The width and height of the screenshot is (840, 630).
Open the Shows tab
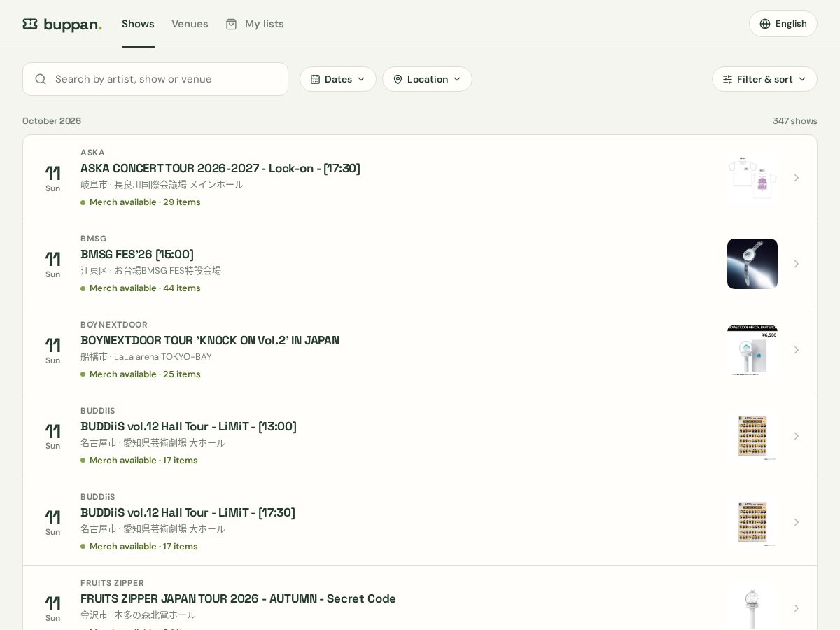pyautogui.click(x=138, y=24)
